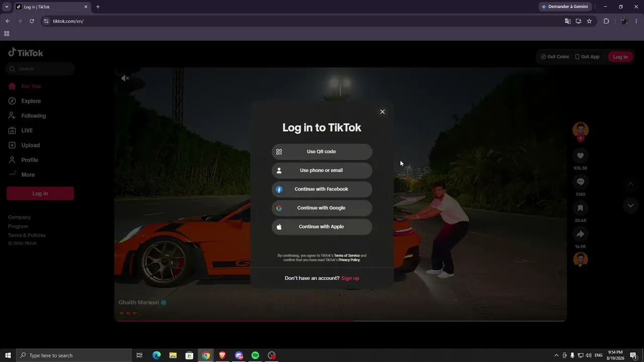
Task: Open the Chrome profile avatar menu
Action: pos(624,21)
